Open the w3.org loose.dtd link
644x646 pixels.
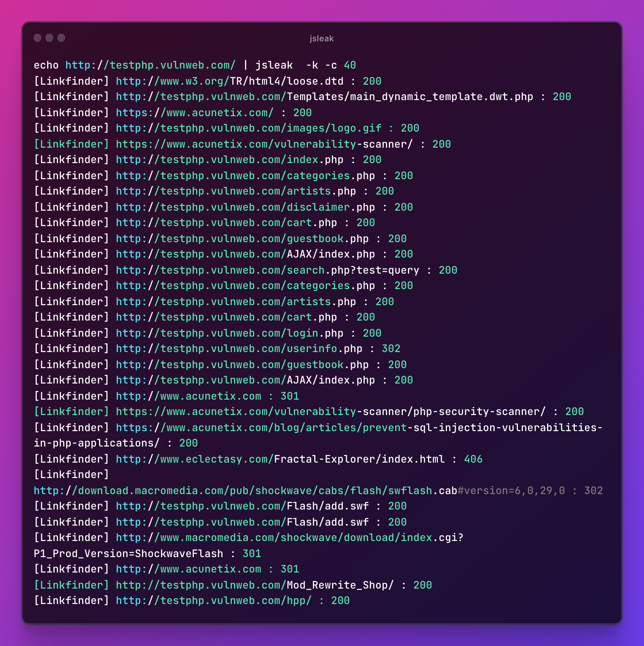pyautogui.click(x=230, y=81)
